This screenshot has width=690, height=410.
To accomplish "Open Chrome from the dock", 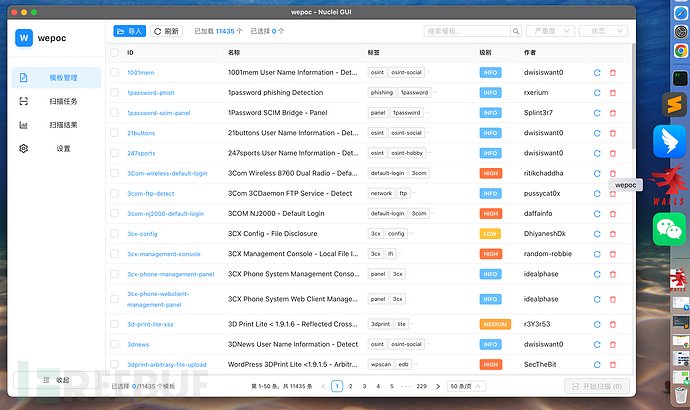I will [680, 48].
